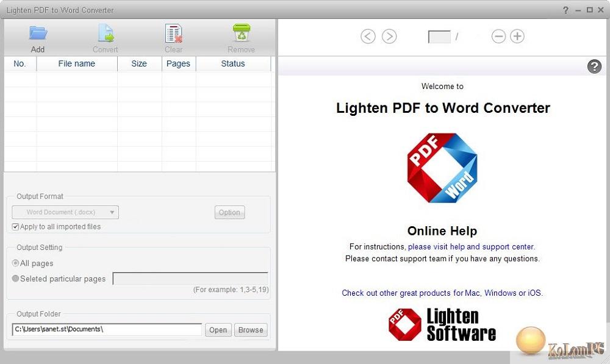This screenshot has height=364, width=610.
Task: Zoom in with the plus circle icon
Action: coord(517,37)
